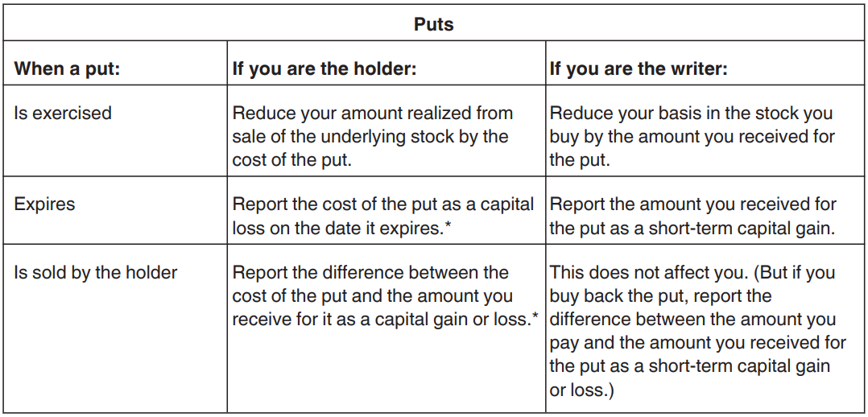Click the final "or loss.)" text
The width and height of the screenshot is (868, 417).
[579, 390]
